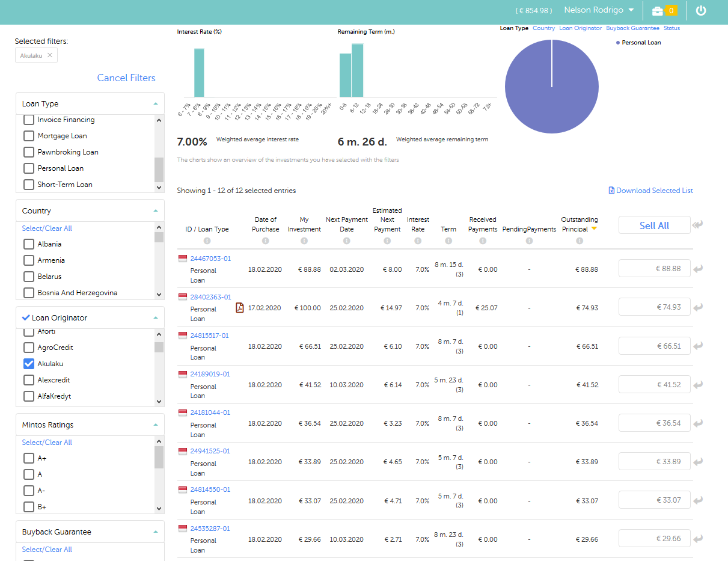The width and height of the screenshot is (728, 561).
Task: Open the Nelson Rodrigo account dropdown
Action: pyautogui.click(x=599, y=10)
